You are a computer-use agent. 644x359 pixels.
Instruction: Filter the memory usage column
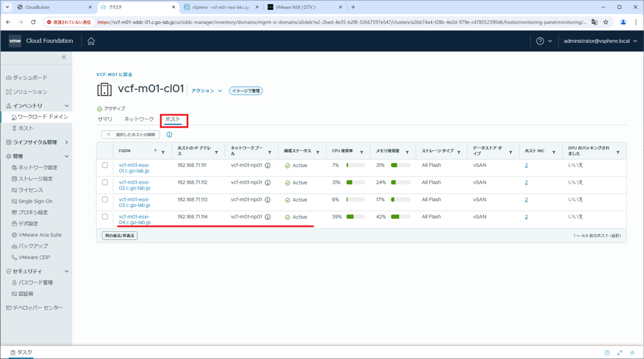click(407, 152)
